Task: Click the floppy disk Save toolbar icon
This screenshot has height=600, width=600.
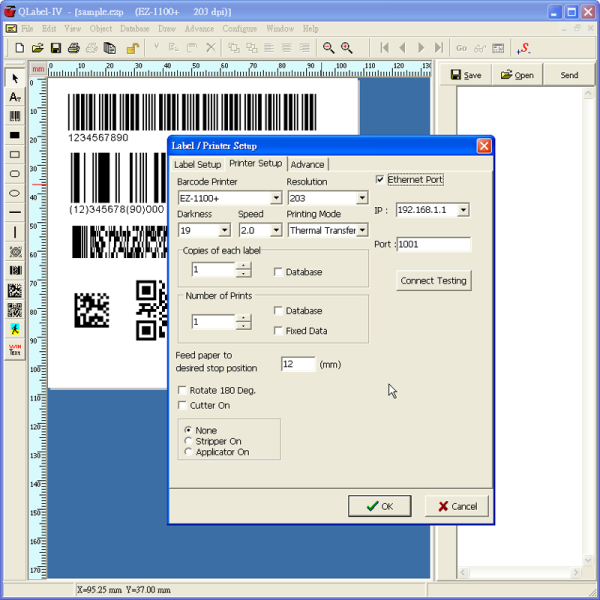Action: click(56, 48)
